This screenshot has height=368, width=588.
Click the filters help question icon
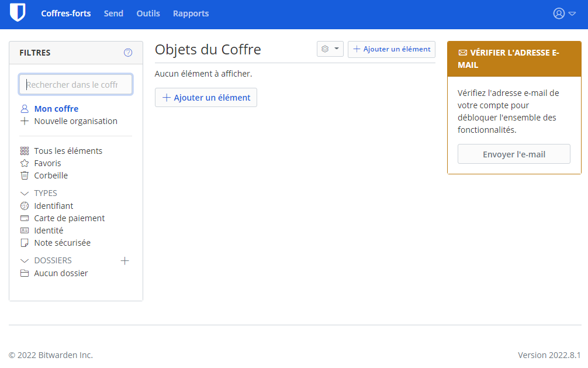click(128, 53)
